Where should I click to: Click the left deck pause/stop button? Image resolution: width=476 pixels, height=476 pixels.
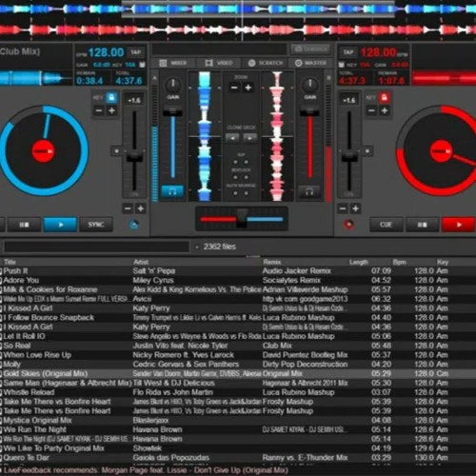[x=24, y=225]
